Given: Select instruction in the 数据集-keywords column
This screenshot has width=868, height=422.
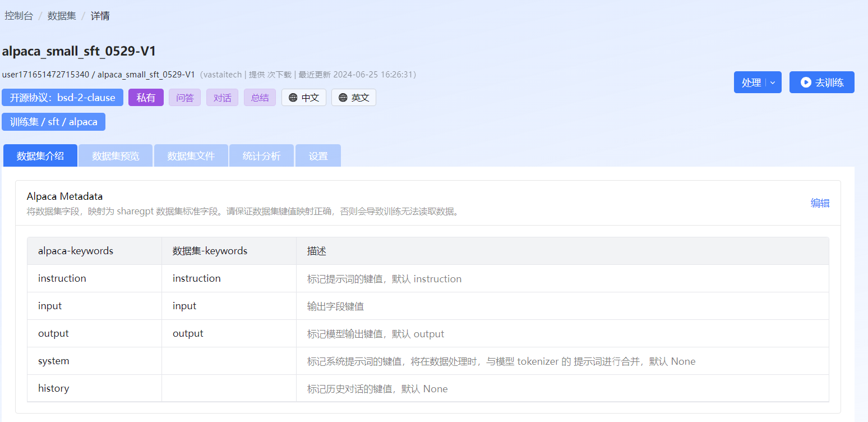Looking at the screenshot, I should coord(197,278).
